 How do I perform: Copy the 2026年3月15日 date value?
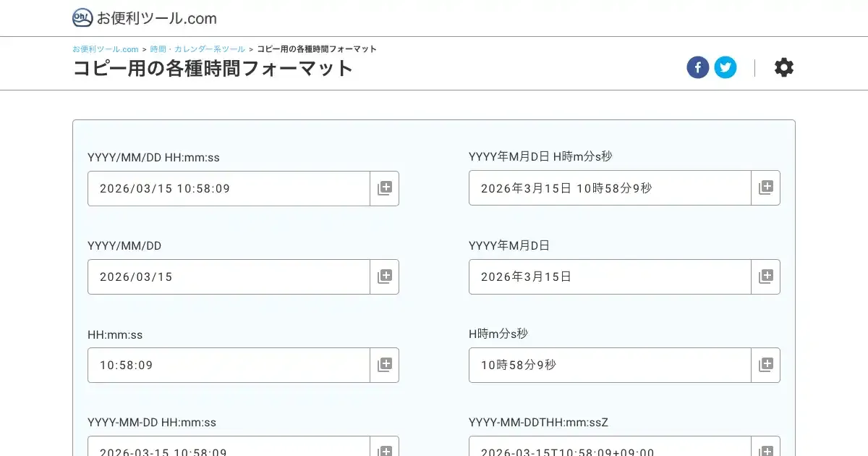[x=765, y=276]
